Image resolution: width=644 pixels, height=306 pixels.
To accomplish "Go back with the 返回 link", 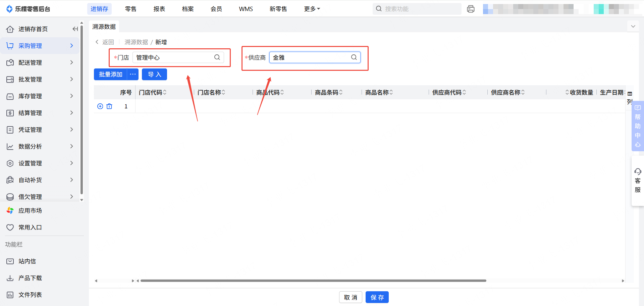I will coord(105,42).
